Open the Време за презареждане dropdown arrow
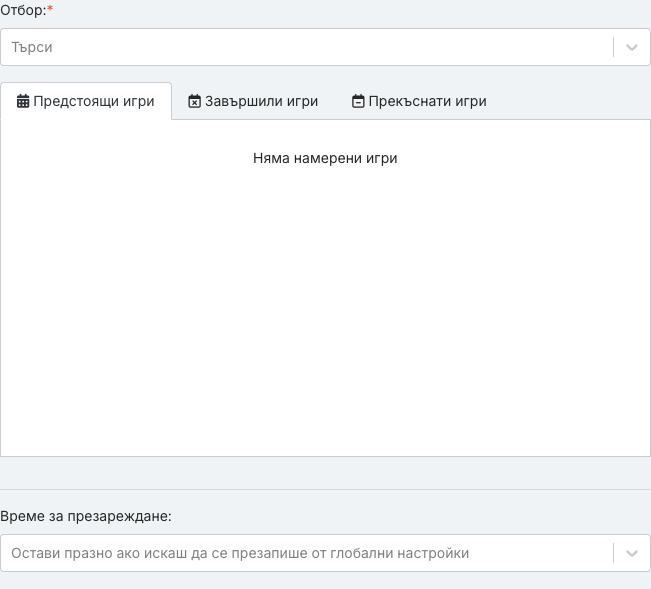Image resolution: width=651 pixels, height=589 pixels. (632, 553)
